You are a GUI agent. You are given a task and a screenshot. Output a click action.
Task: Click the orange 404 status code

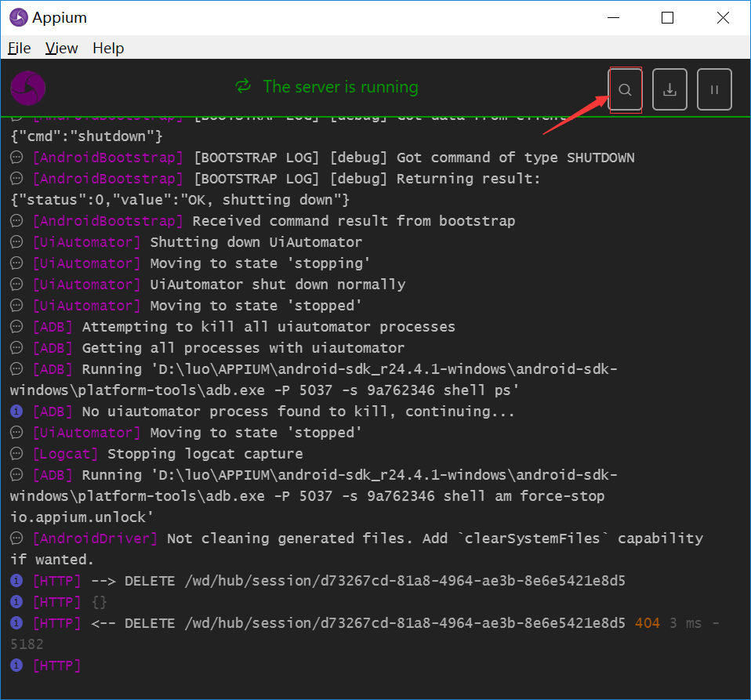[647, 623]
